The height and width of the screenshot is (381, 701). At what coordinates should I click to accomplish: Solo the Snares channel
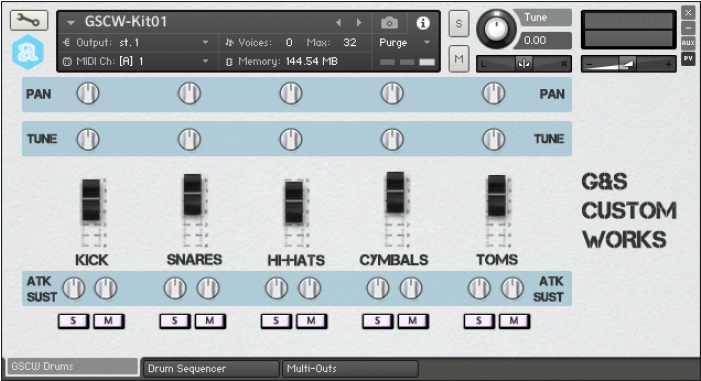point(175,321)
